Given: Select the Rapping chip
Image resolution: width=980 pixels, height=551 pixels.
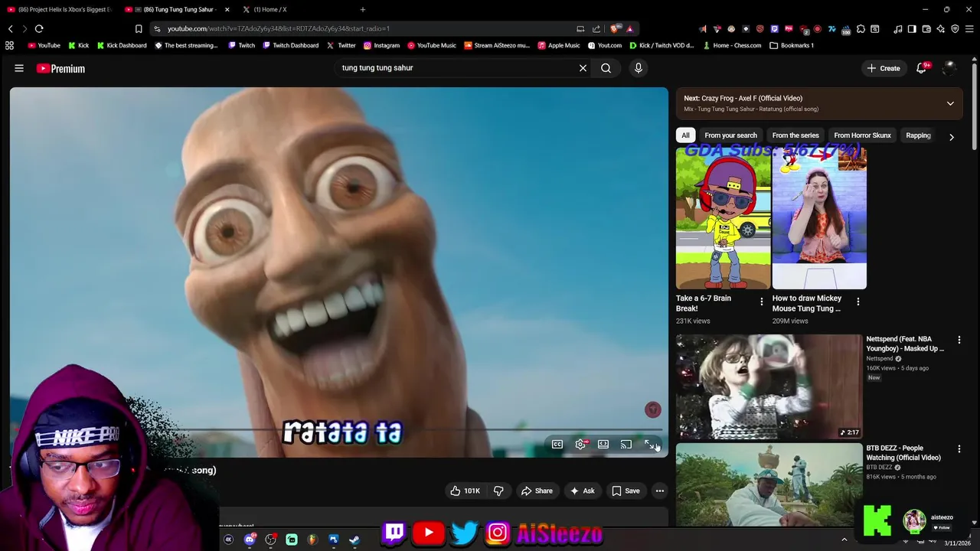Looking at the screenshot, I should click(918, 135).
